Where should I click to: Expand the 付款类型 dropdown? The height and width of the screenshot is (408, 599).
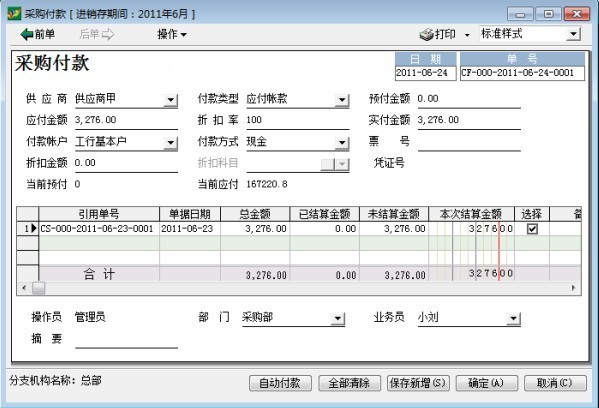tap(342, 100)
